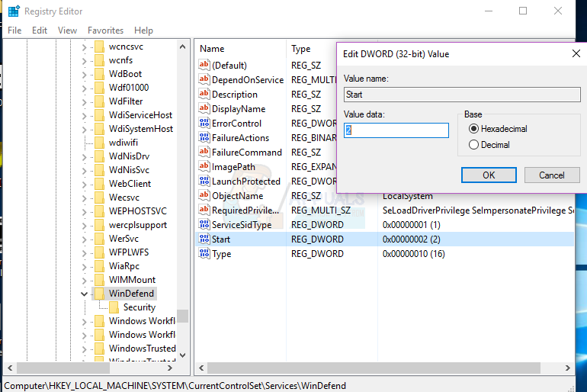Click the 0x00000001 (1) data value
Image resolution: width=587 pixels, height=392 pixels.
click(412, 225)
